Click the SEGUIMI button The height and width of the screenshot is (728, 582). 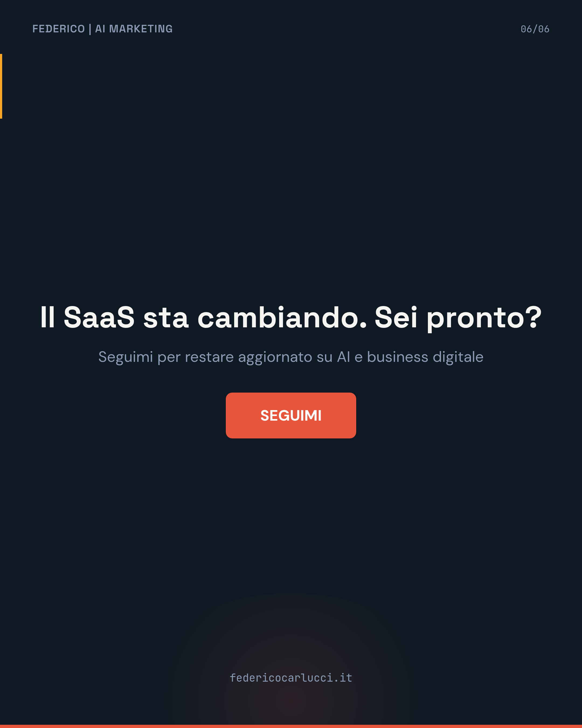pyautogui.click(x=291, y=415)
